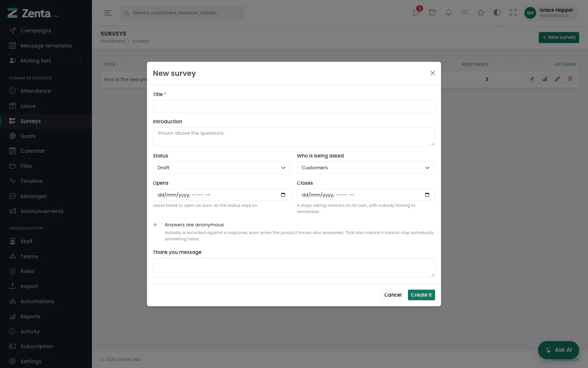Open Reports in sidebar

click(46, 316)
